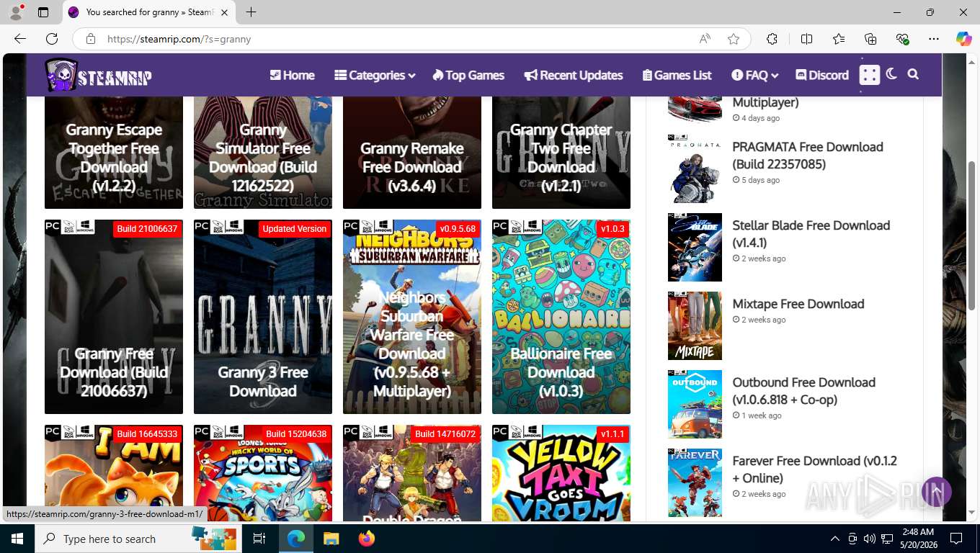Open the Favorites list icon
This screenshot has width=980, height=553.
[839, 39]
